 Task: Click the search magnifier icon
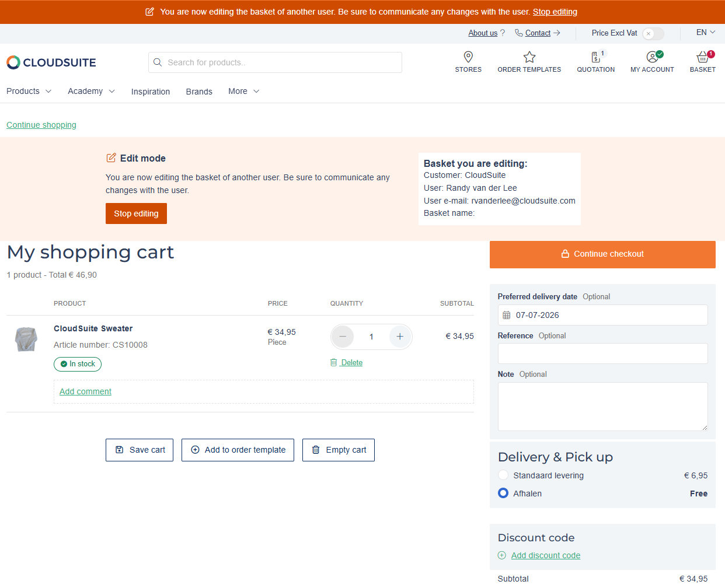click(x=158, y=62)
